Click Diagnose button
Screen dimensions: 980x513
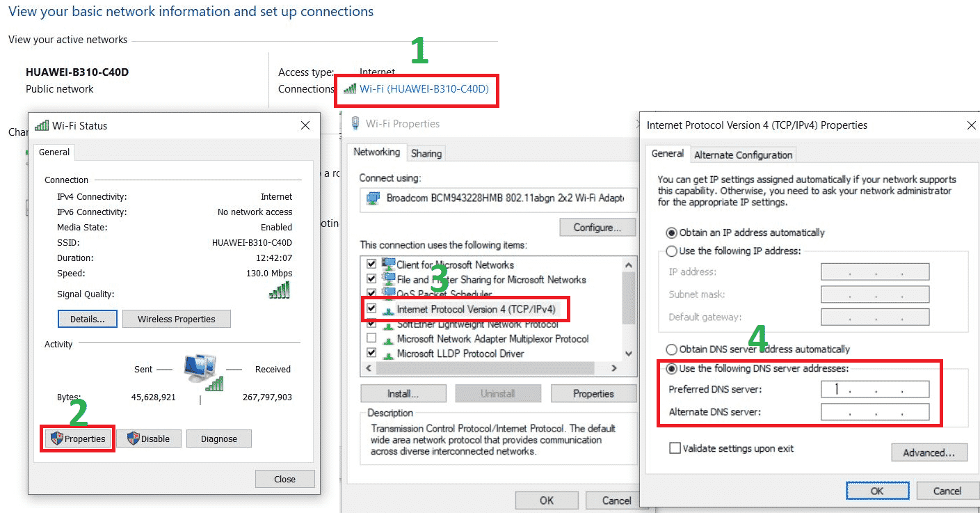(x=219, y=439)
